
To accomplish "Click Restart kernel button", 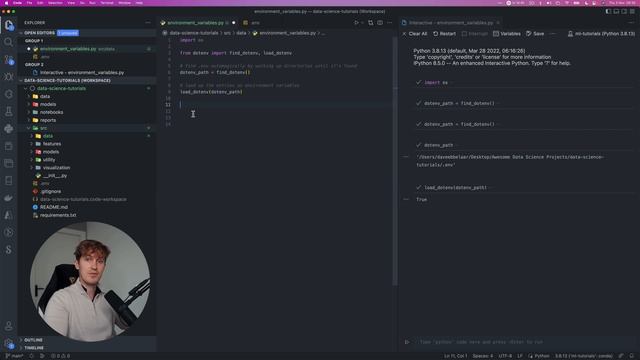I will tap(444, 34).
